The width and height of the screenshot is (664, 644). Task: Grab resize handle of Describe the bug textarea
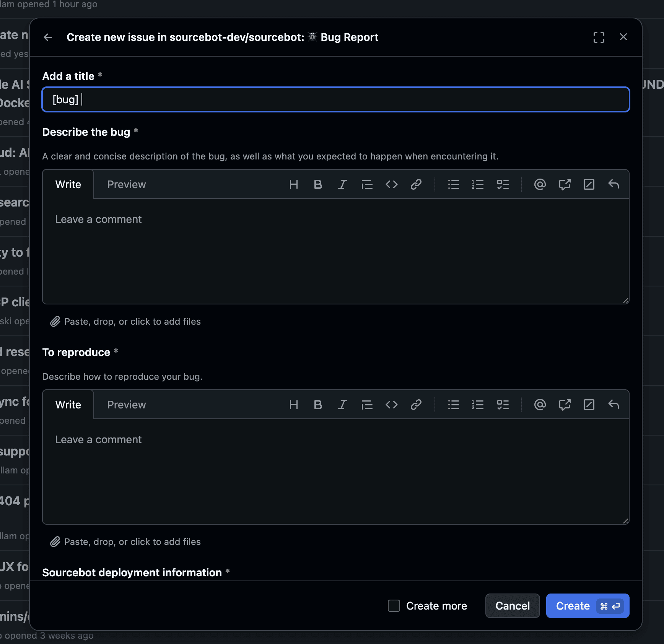[626, 301]
